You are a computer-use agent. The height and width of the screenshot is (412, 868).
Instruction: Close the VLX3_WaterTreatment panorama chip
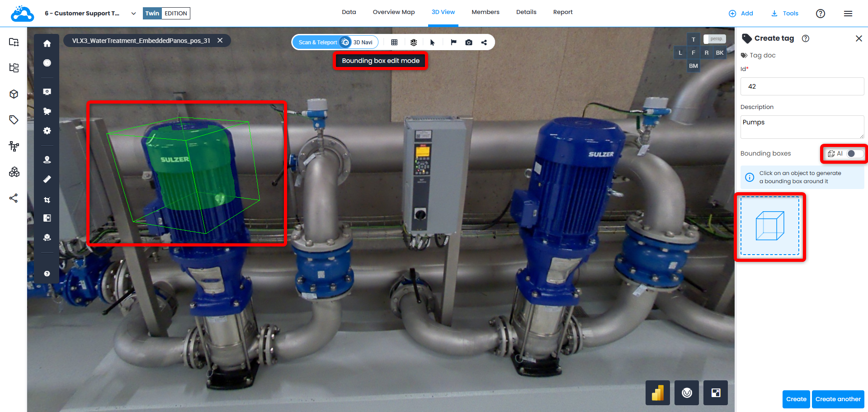point(220,41)
